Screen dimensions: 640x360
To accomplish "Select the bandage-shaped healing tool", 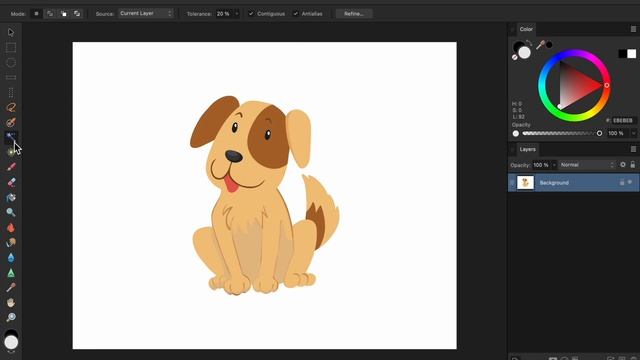I will [11, 182].
